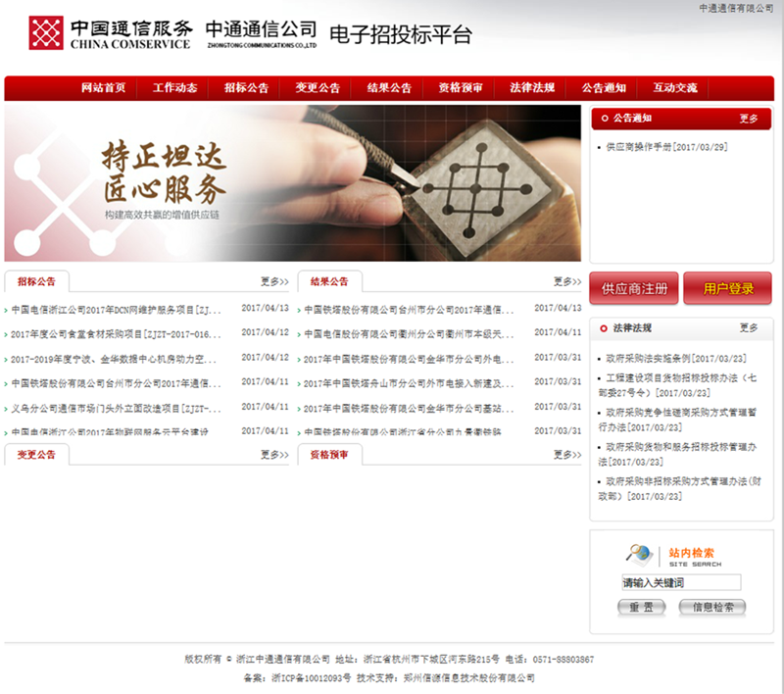The width and height of the screenshot is (784, 694).
Task: Click the site search magnifier icon
Action: 640,555
